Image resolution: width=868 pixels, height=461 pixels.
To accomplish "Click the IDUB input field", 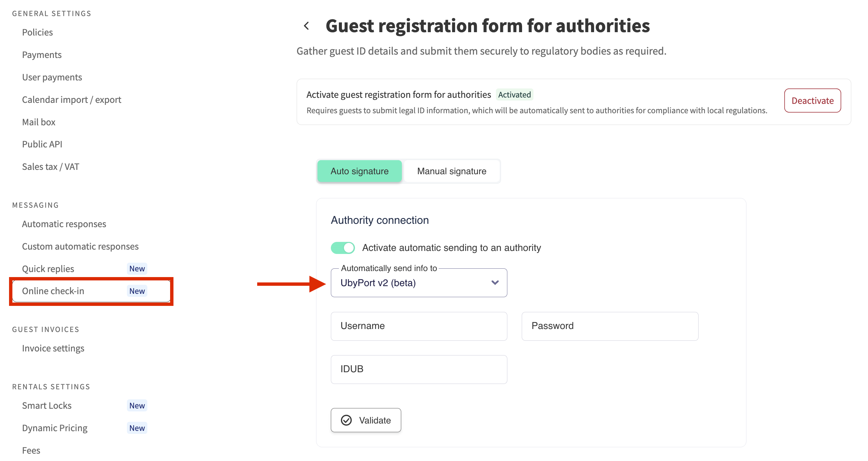I will (x=419, y=369).
